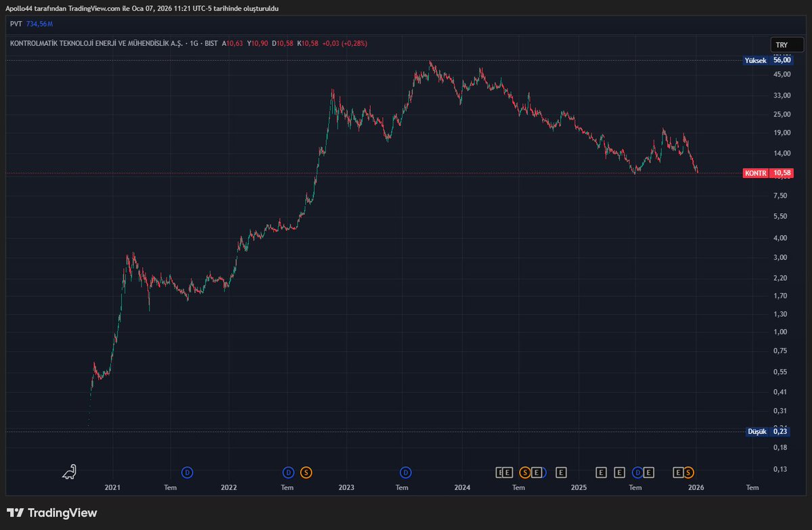Open the orange split marker in mid-2024
Screen dimensions: 812x530
point(524,472)
